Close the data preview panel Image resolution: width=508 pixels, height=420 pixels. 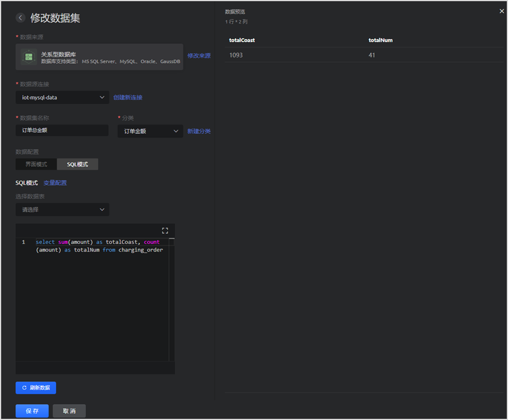pyautogui.click(x=502, y=11)
